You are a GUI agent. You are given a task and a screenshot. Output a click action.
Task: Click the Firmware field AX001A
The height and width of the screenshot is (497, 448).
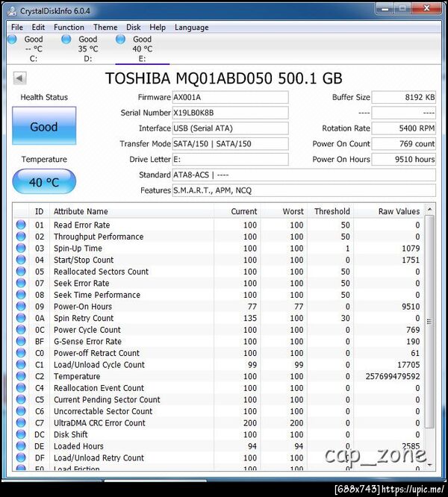tap(230, 97)
